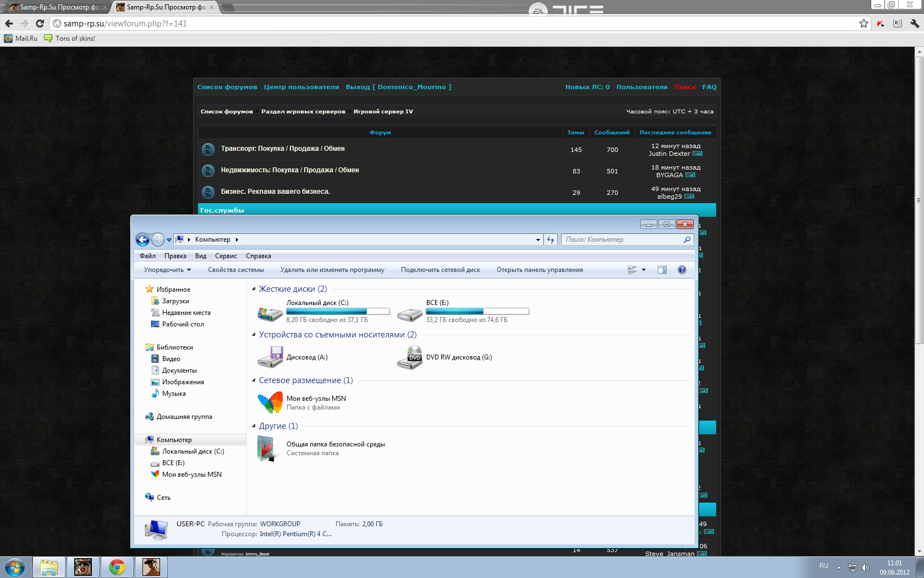This screenshot has width=924, height=578.
Task: Open Windows Start menu orb
Action: [15, 567]
